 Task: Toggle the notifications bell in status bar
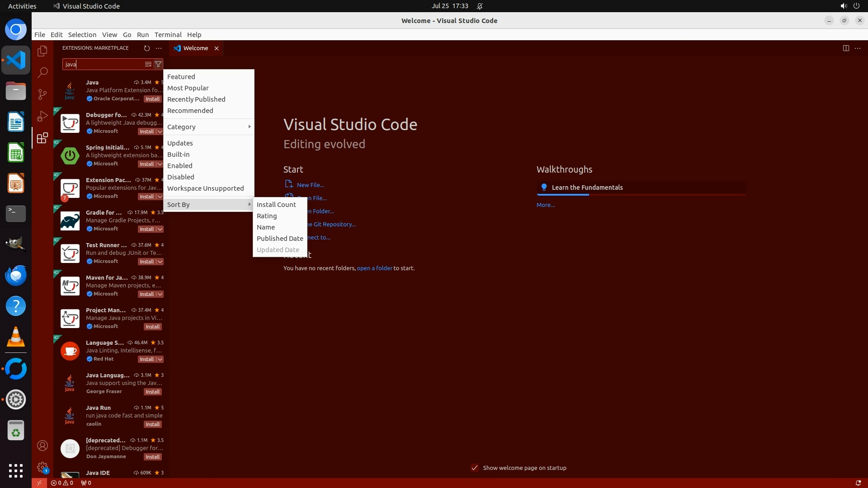[x=858, y=483]
